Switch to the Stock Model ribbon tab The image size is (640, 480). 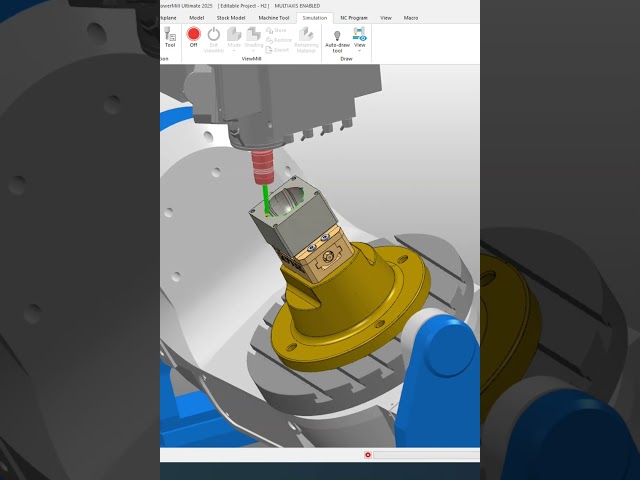coord(231,18)
